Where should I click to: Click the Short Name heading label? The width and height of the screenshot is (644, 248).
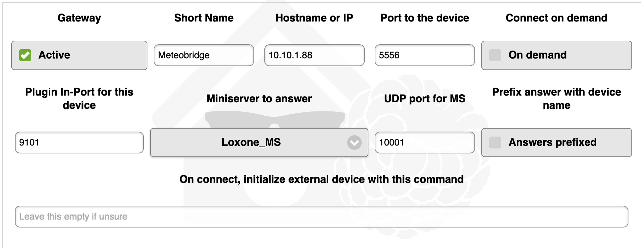pyautogui.click(x=204, y=18)
